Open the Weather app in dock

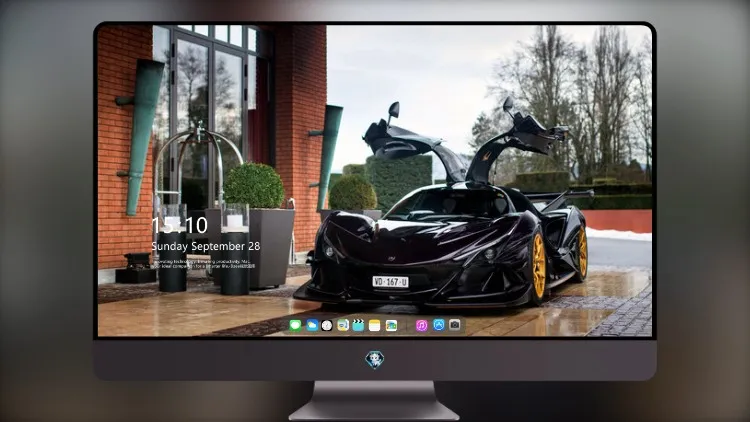tap(312, 325)
